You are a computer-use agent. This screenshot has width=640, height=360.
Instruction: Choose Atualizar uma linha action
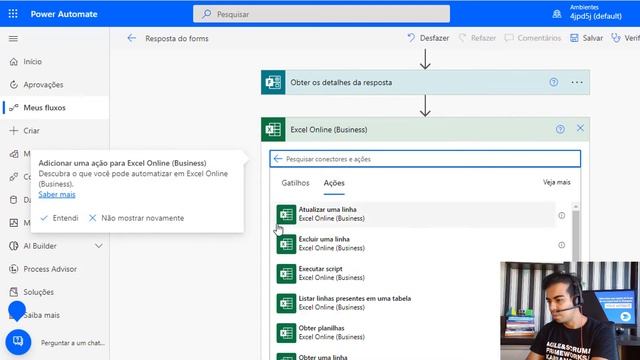point(415,214)
